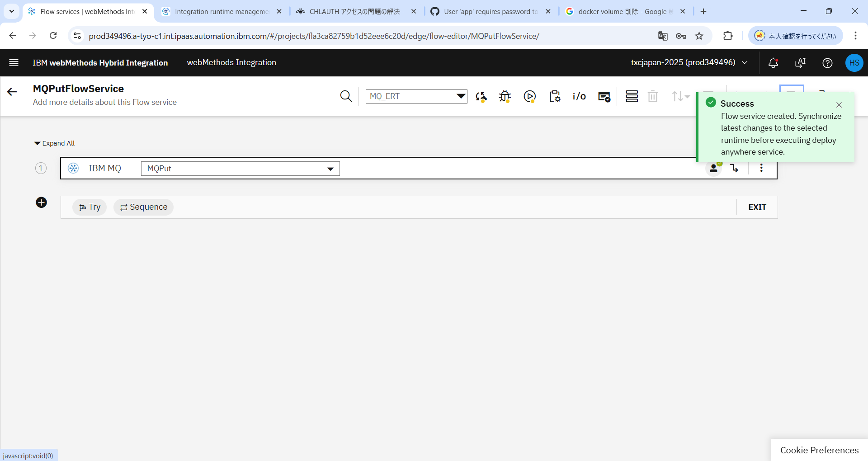Open the i/o input output definition

pyautogui.click(x=579, y=96)
